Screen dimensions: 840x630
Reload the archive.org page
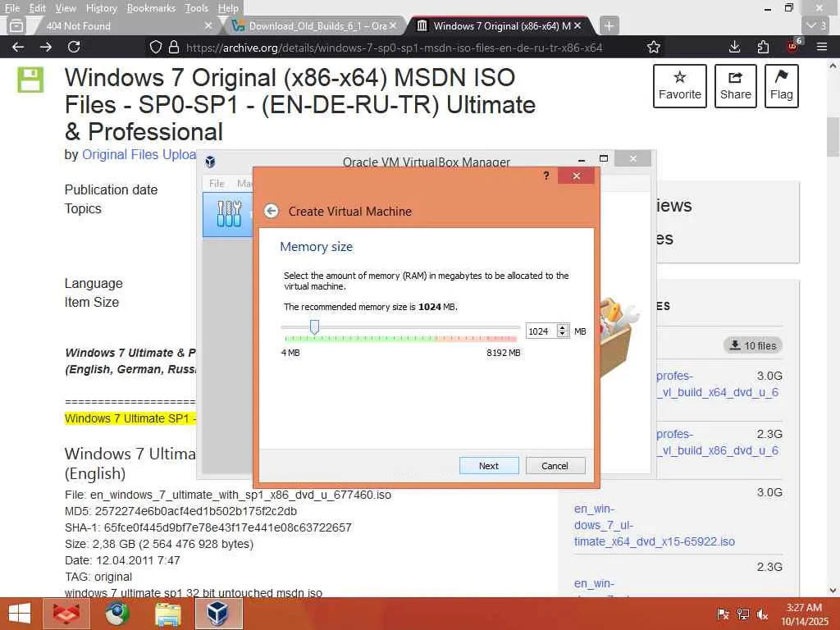(x=74, y=47)
